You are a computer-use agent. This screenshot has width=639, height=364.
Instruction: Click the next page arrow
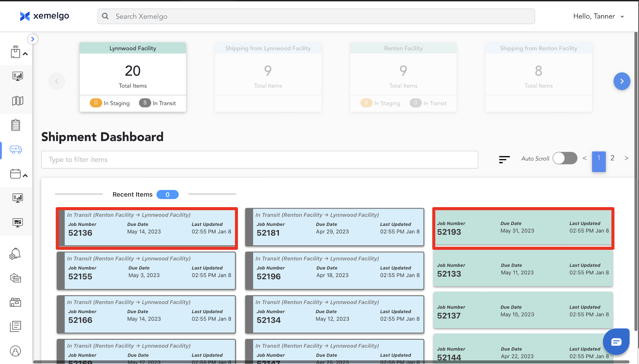coord(626,158)
